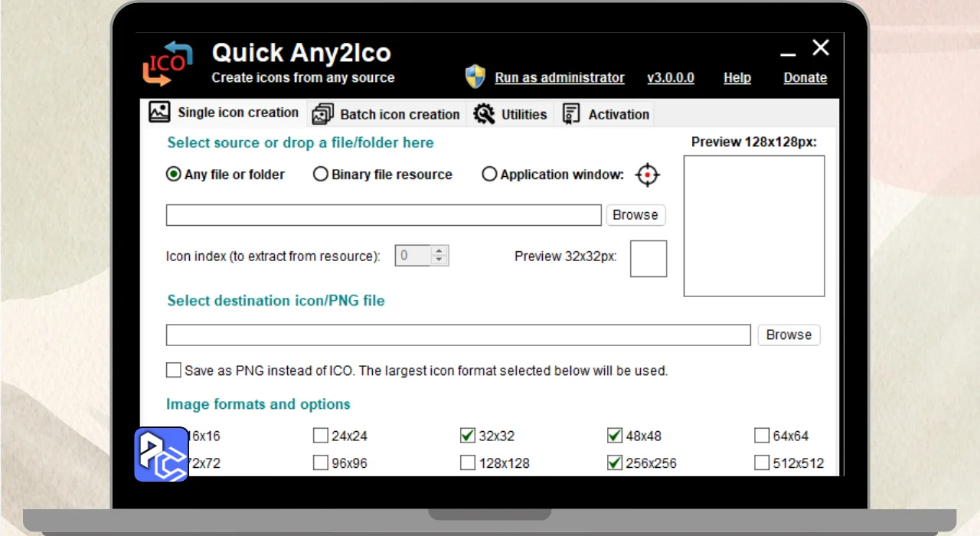This screenshot has height=536, width=980.
Task: Open the Batch icon creation tab
Action: [387, 114]
